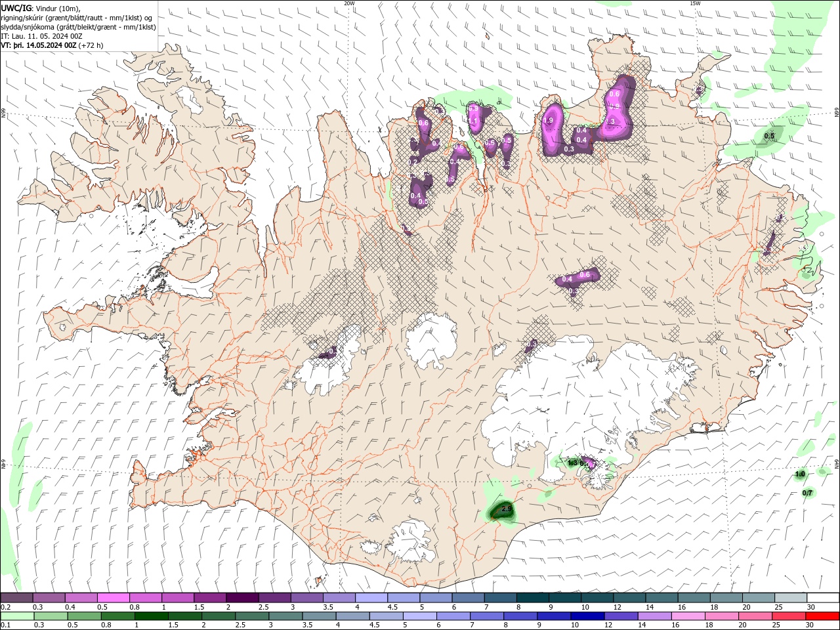Click the '15W' longitude label at top
The width and height of the screenshot is (840, 630).
[x=694, y=3]
